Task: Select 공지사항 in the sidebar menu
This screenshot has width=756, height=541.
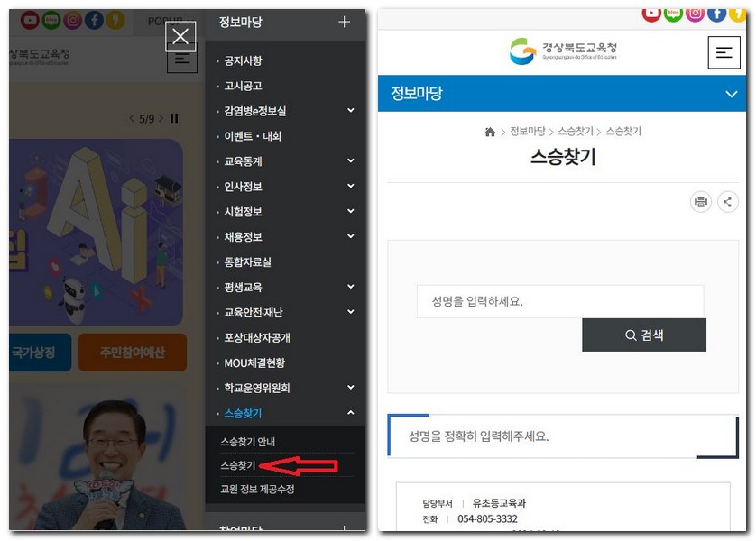Action: (x=242, y=60)
